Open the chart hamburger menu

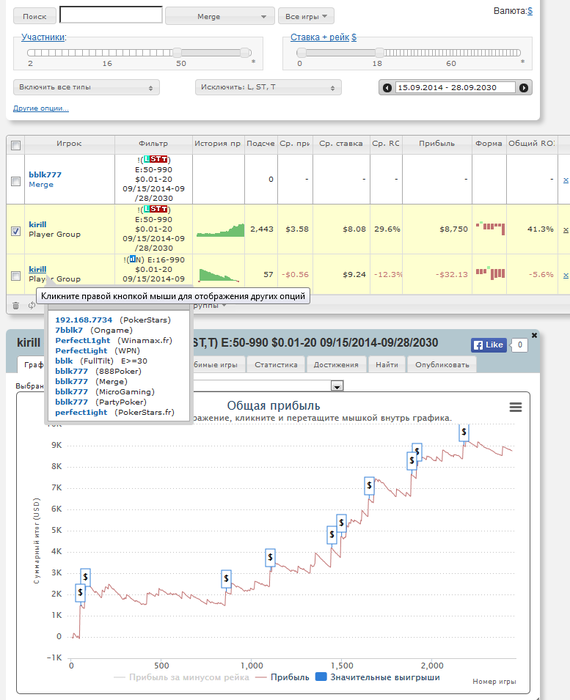click(x=516, y=407)
